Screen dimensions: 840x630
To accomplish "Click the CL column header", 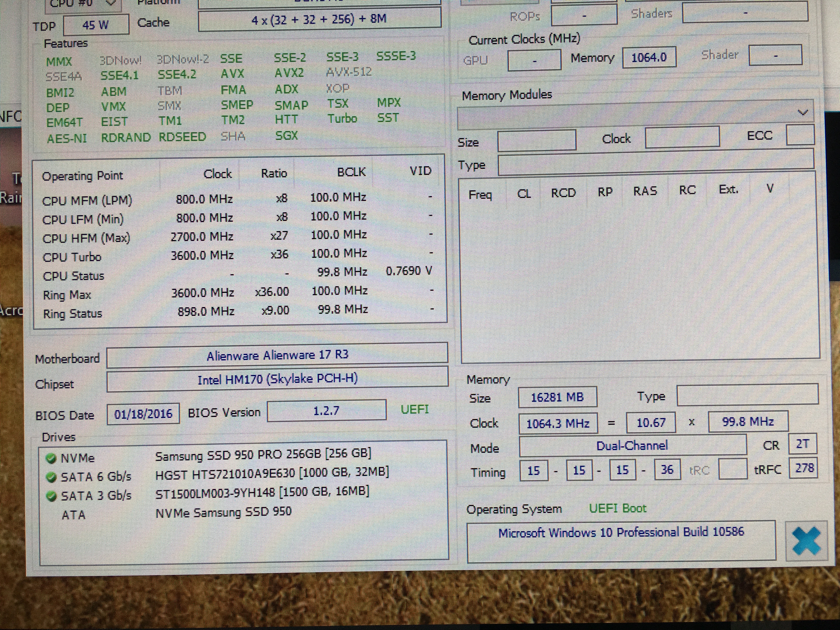I will tap(524, 194).
